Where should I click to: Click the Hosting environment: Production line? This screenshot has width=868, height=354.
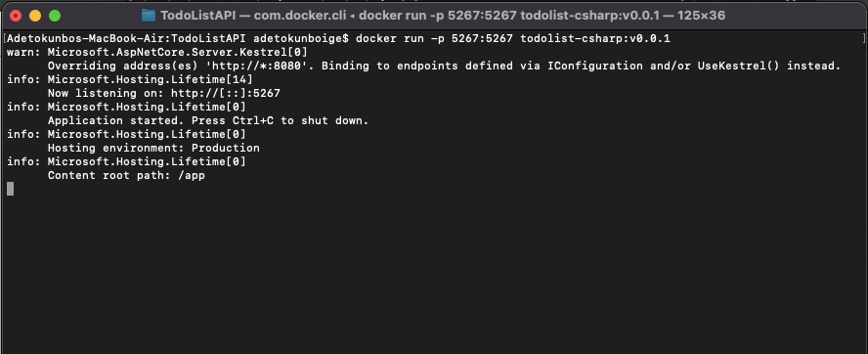pos(153,148)
